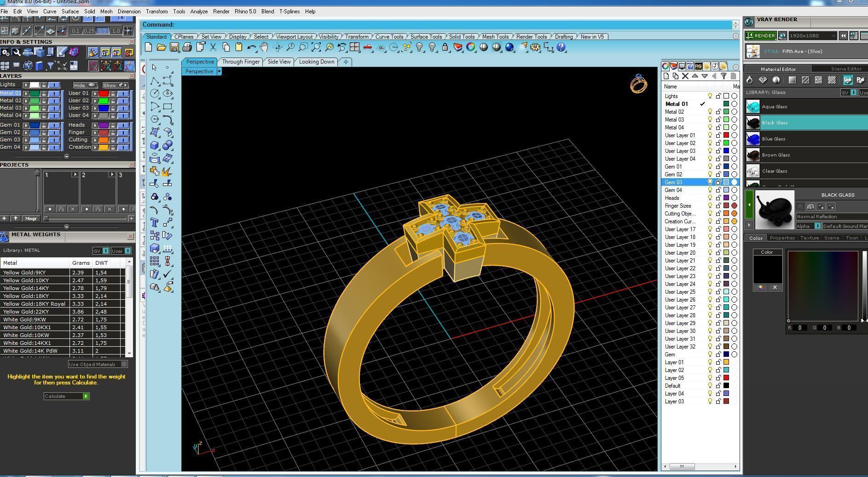Click the blue render sphere icon

[x=509, y=47]
